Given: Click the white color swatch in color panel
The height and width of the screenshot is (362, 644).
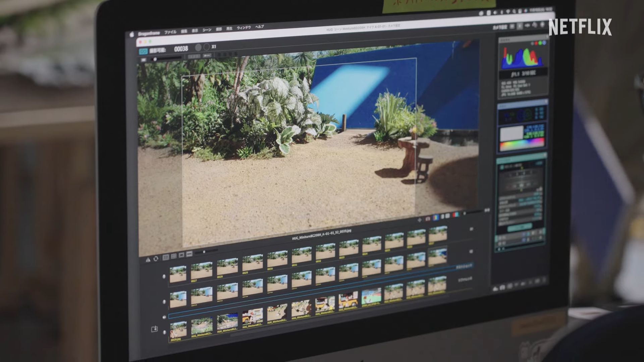Looking at the screenshot, I should [x=512, y=133].
